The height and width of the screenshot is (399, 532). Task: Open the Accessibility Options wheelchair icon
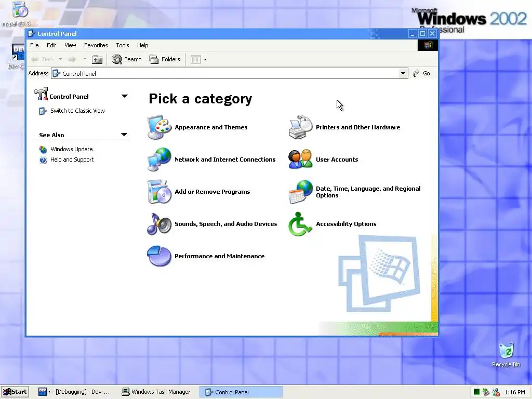(300, 224)
